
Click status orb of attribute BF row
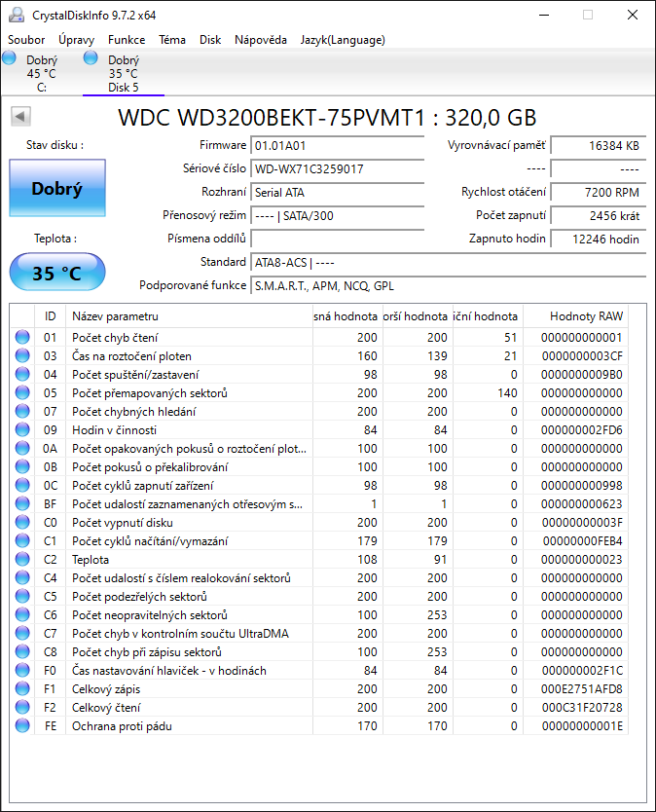click(22, 503)
